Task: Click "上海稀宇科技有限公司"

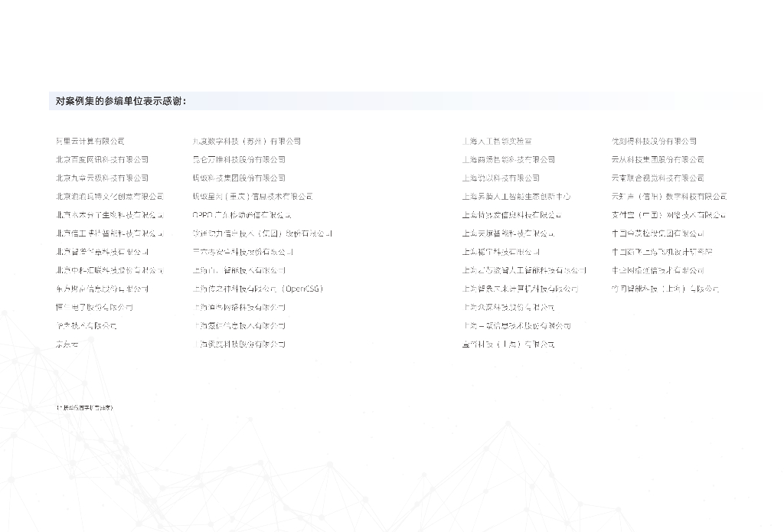Action: (501, 252)
